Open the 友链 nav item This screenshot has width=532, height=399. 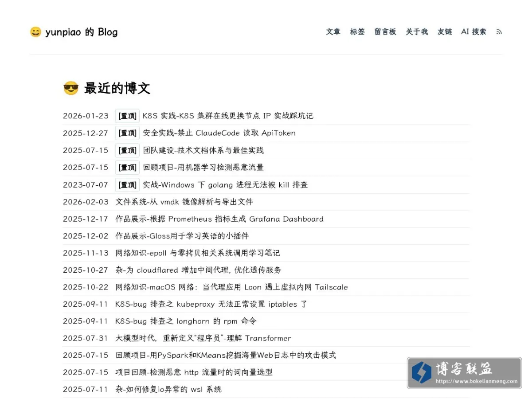point(445,32)
